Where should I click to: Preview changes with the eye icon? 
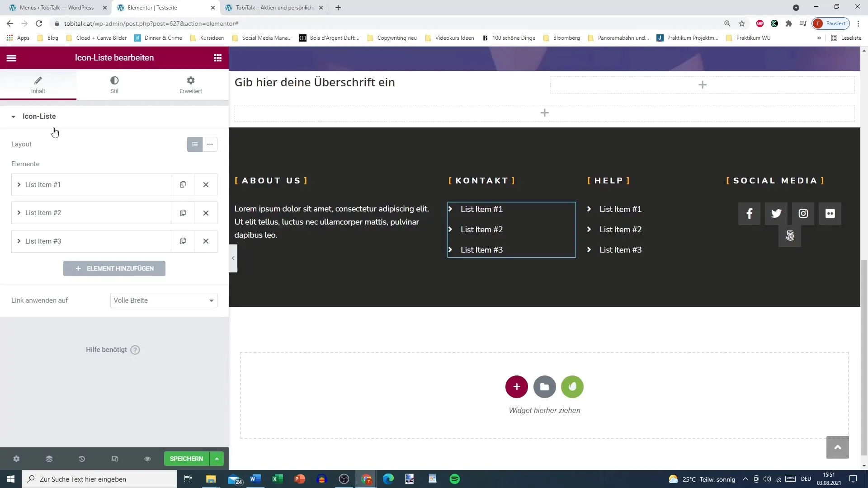tap(147, 459)
